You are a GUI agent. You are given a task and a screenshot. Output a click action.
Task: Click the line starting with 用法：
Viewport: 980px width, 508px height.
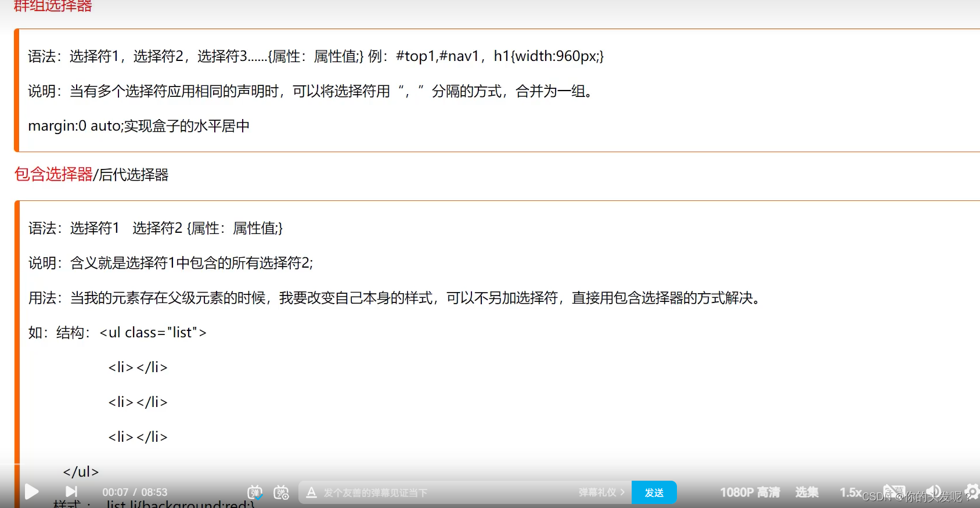(395, 298)
